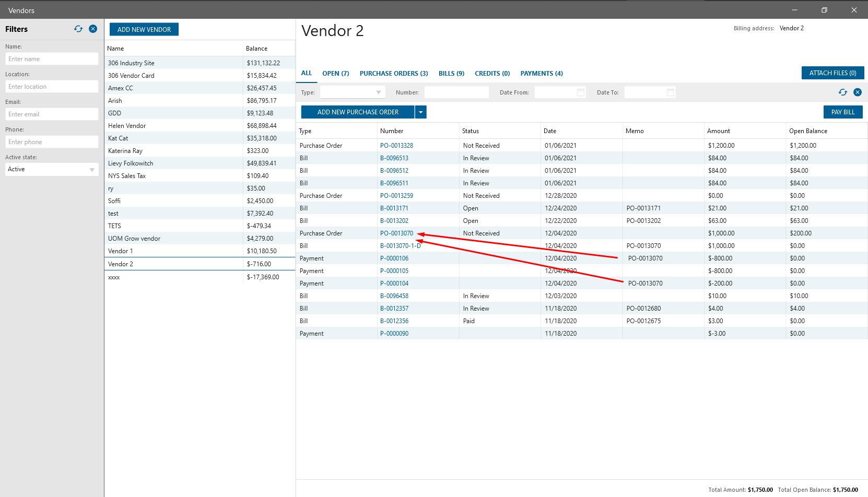The width and height of the screenshot is (868, 497).
Task: Open the Date From calendar picker
Action: (580, 92)
